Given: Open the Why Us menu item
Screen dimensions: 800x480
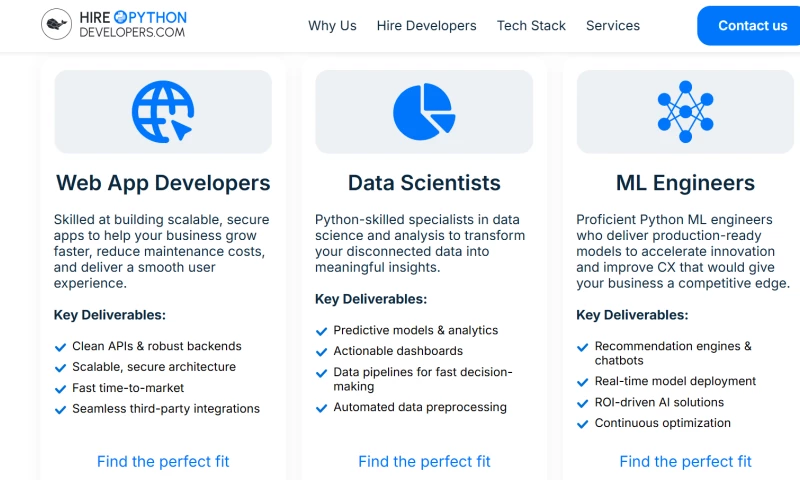Looking at the screenshot, I should (x=332, y=26).
